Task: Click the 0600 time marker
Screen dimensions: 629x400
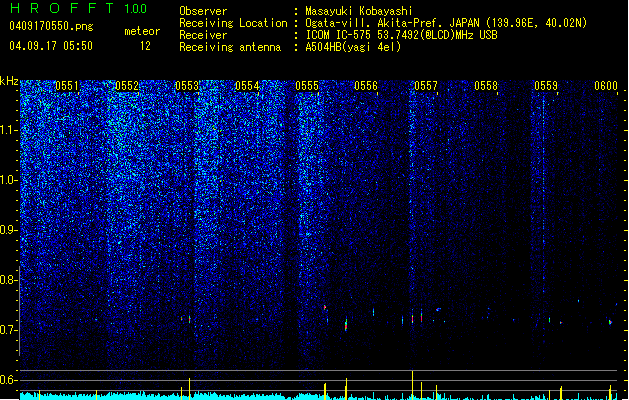Action: coord(606,86)
